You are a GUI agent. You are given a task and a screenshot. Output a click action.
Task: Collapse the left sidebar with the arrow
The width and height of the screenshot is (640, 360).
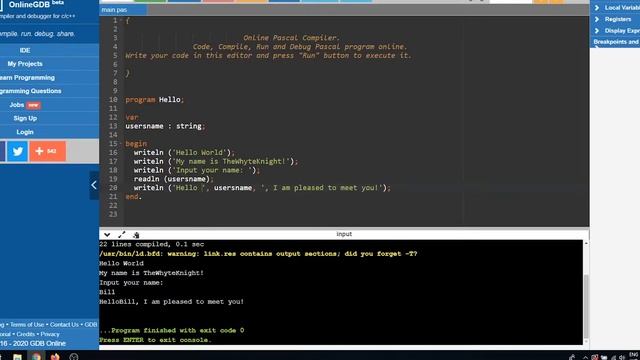point(94,185)
